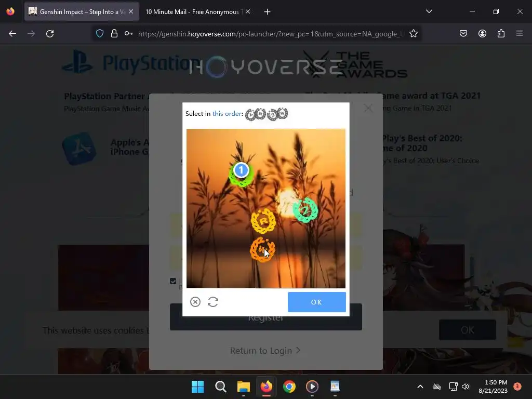Show hidden system tray icons
This screenshot has width=532, height=399.
(x=420, y=387)
